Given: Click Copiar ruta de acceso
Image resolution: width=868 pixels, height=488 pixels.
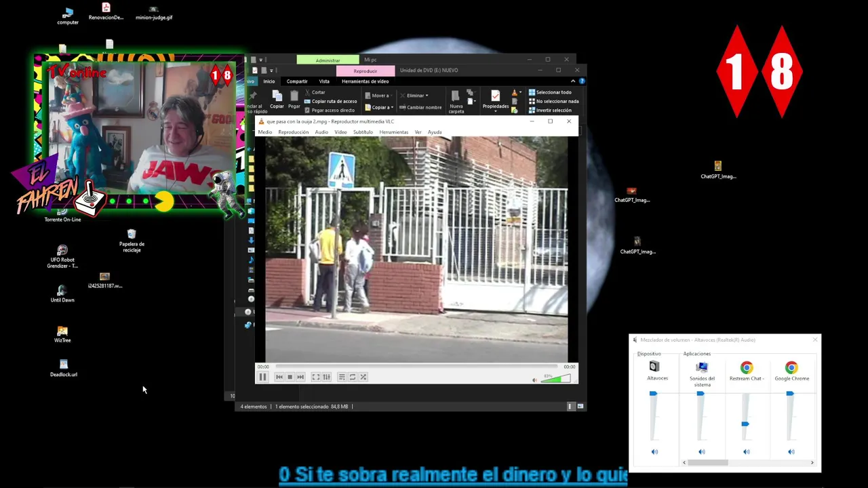Looking at the screenshot, I should tap(330, 101).
